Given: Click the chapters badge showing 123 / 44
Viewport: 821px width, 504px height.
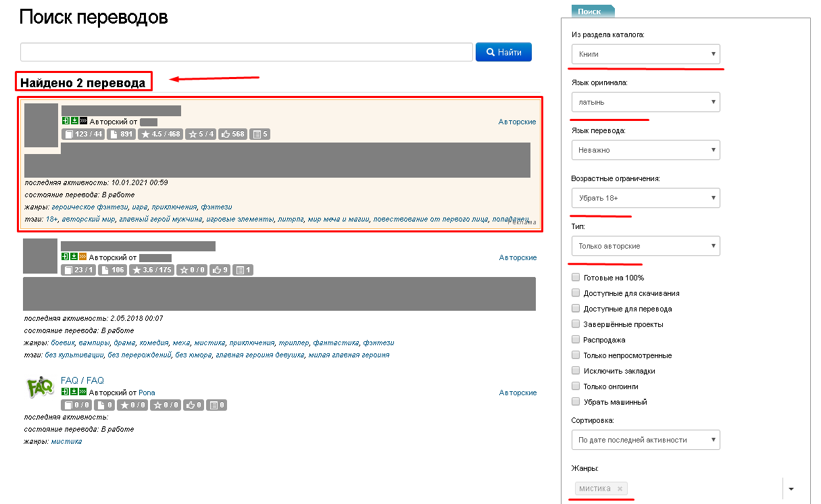Looking at the screenshot, I should pyautogui.click(x=83, y=134).
